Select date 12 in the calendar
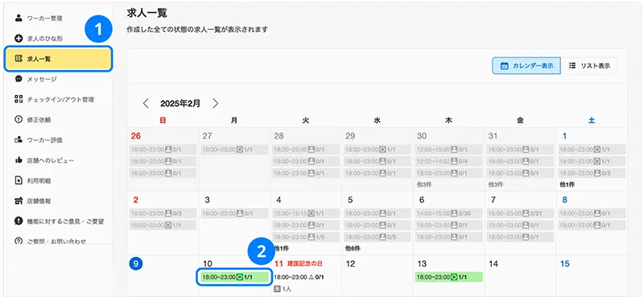 click(x=350, y=264)
